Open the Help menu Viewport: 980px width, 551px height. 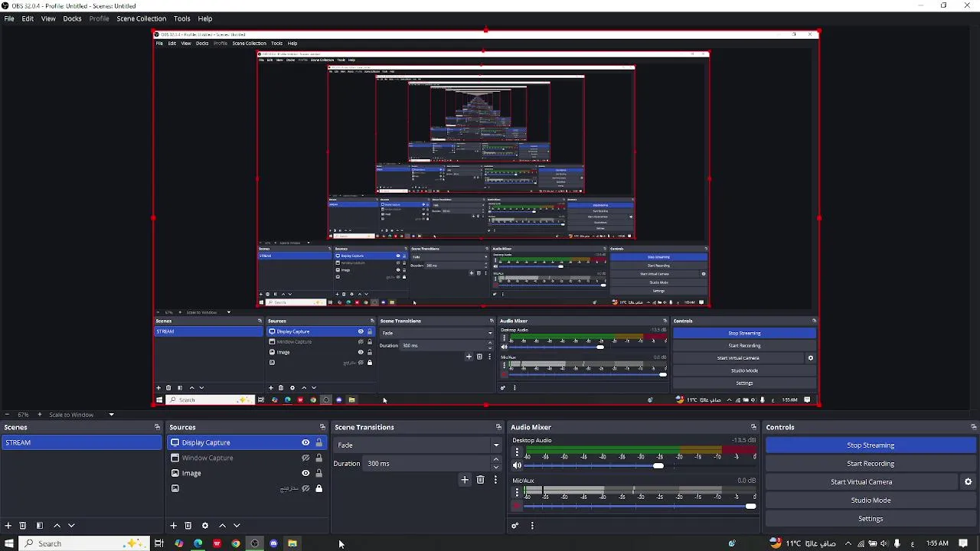(x=205, y=18)
